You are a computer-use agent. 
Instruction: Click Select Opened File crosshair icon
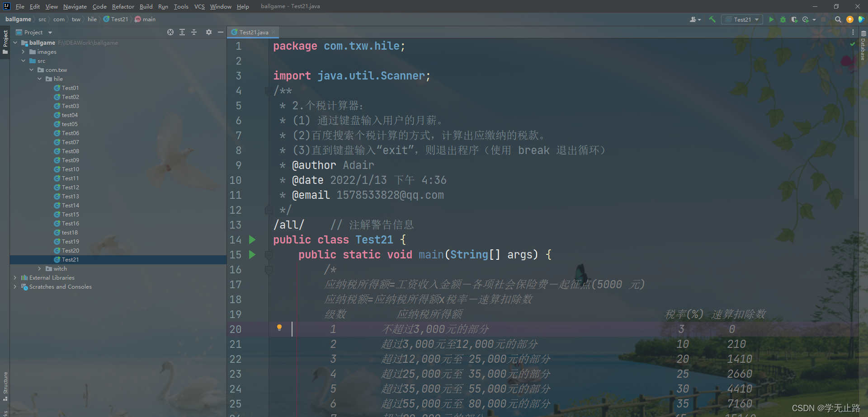coord(170,32)
